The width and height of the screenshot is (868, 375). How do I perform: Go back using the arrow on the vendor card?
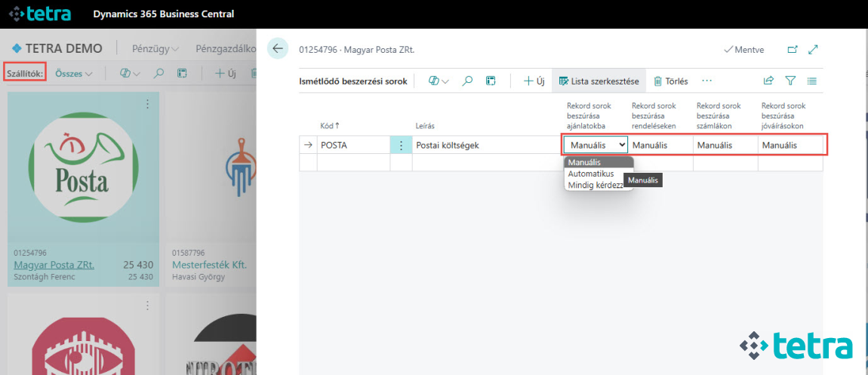click(277, 49)
